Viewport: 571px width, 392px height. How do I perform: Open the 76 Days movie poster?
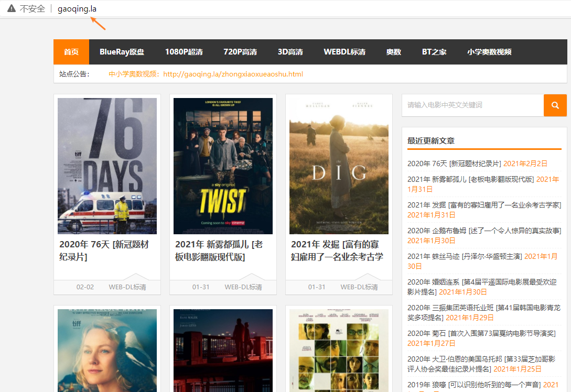pyautogui.click(x=107, y=166)
